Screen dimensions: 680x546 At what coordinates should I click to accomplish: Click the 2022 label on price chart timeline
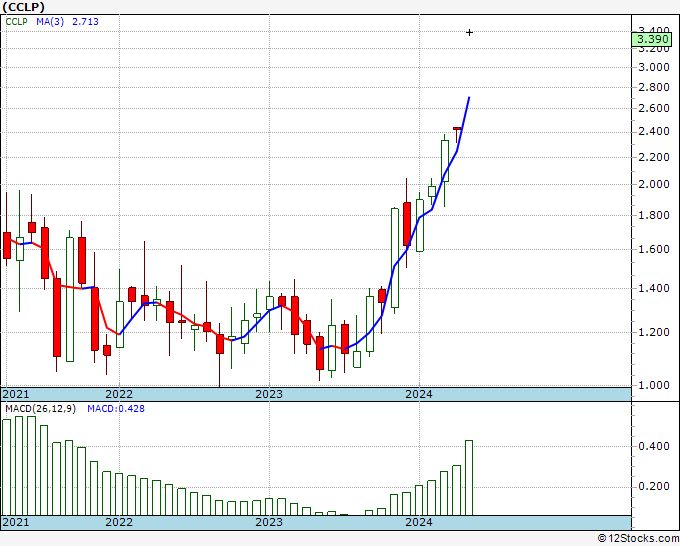(119, 394)
